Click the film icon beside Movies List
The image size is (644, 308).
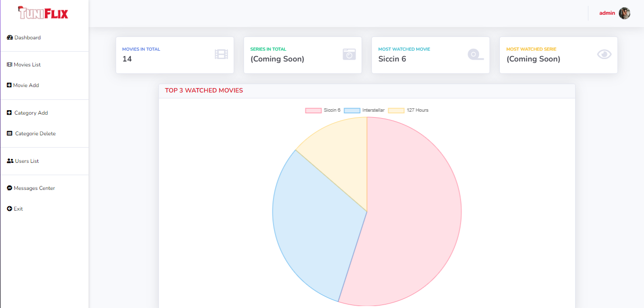pyautogui.click(x=9, y=65)
